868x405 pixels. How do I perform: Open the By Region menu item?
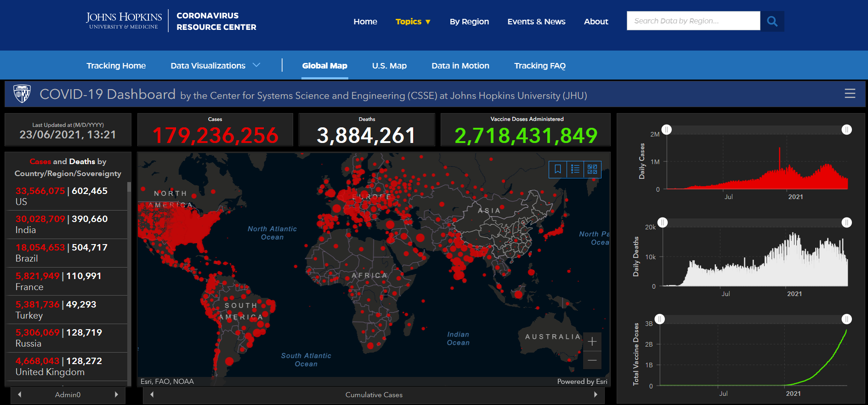[469, 22]
